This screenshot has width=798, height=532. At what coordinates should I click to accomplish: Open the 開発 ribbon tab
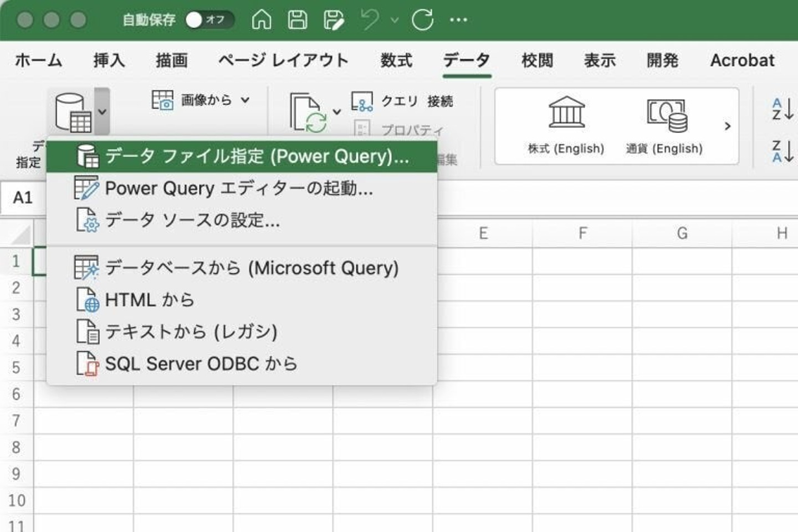662,60
